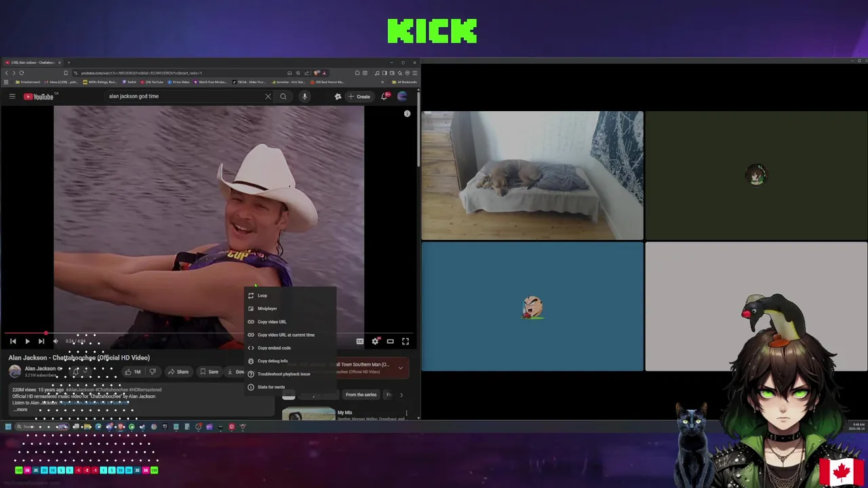Select Copy embed code menu entry

[290, 348]
